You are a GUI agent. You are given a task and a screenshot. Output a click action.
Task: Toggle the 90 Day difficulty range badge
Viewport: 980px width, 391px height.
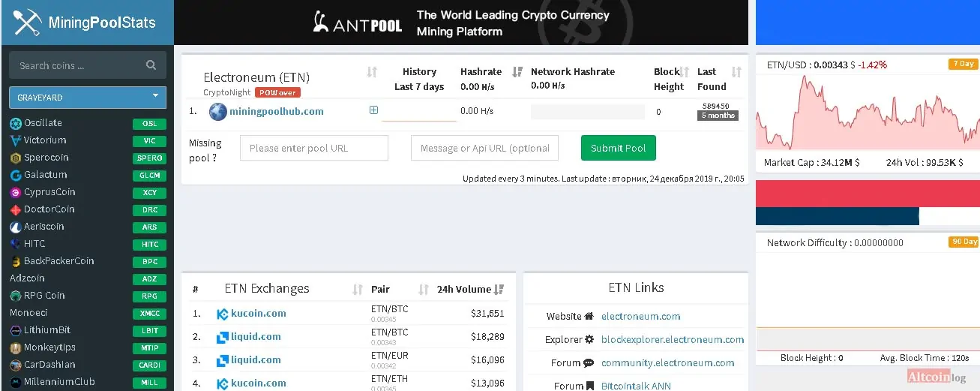coord(963,242)
